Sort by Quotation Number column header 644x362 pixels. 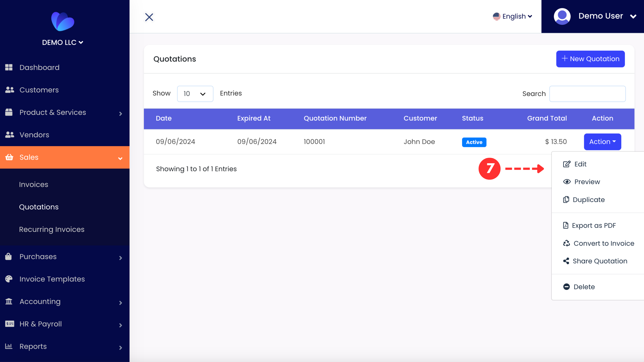335,118
